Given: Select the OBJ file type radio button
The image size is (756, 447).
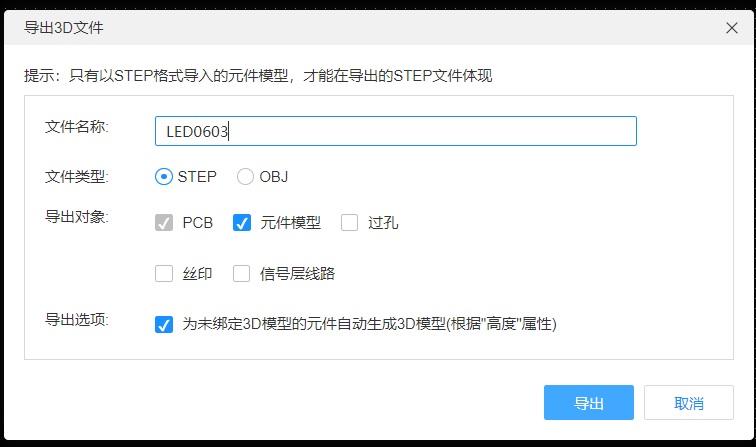Looking at the screenshot, I should pos(245,177).
